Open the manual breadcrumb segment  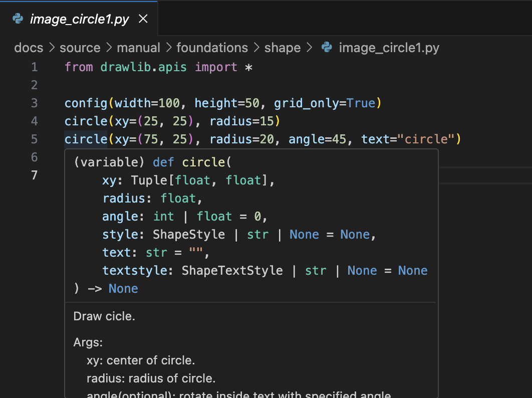(x=138, y=48)
